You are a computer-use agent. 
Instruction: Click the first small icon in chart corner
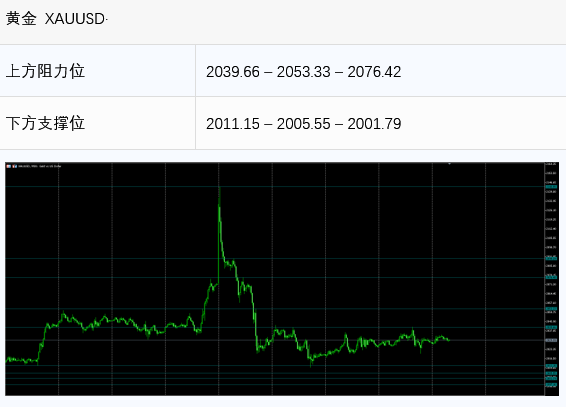[x=9, y=166]
